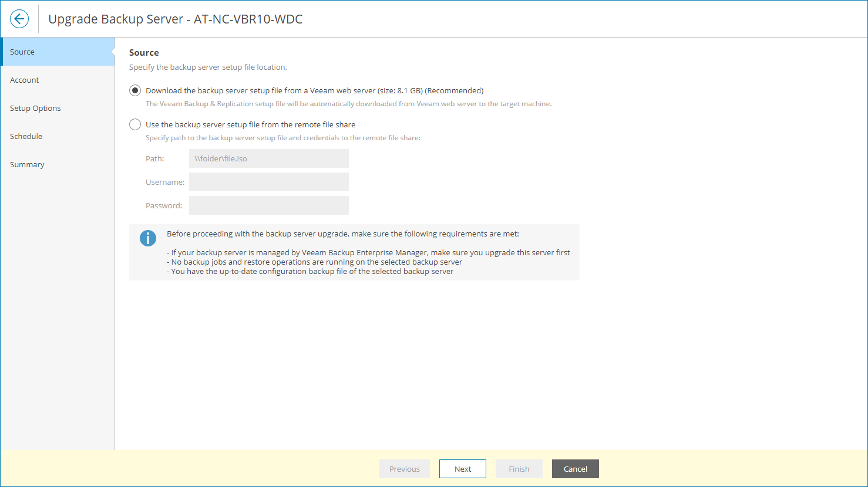
Task: Click the Upgrade Backup Server title text
Action: coord(175,19)
